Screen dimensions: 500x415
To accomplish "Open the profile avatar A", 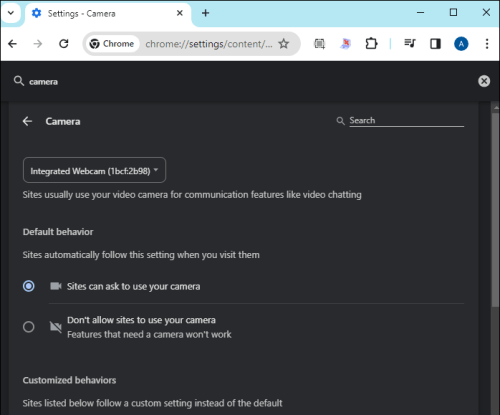I will [461, 44].
